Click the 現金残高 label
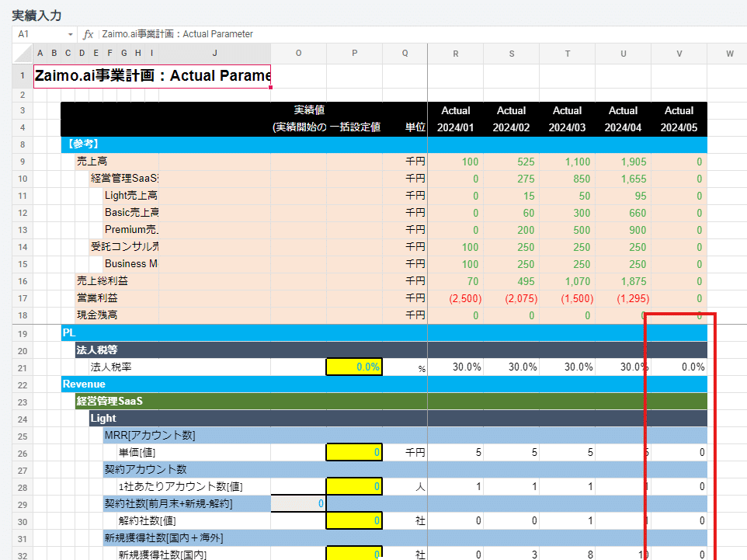This screenshot has height=560, width=747. (97, 315)
